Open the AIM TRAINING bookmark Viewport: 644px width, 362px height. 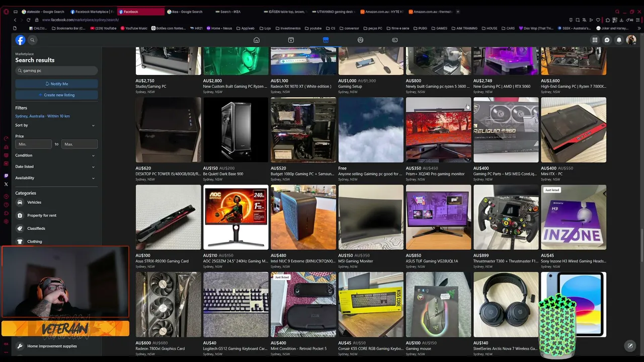coord(464,28)
